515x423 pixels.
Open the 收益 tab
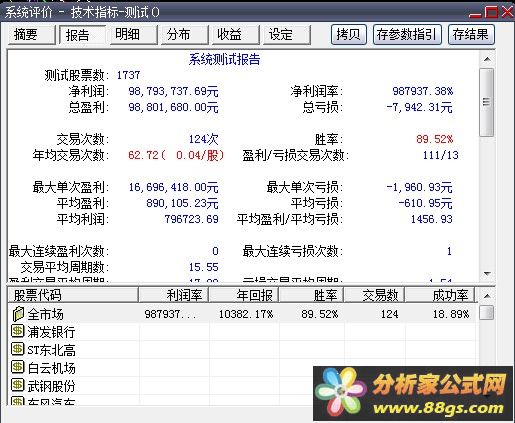[x=236, y=35]
